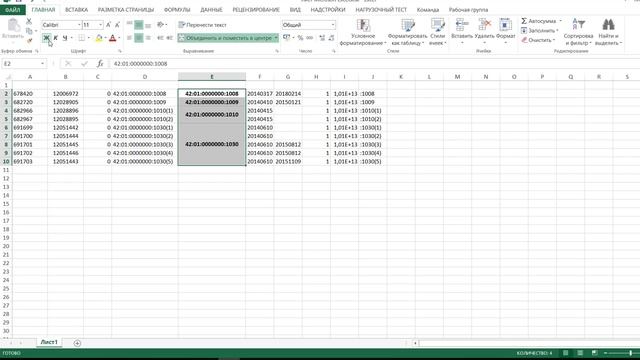Click the cell borders icon

click(x=82, y=38)
